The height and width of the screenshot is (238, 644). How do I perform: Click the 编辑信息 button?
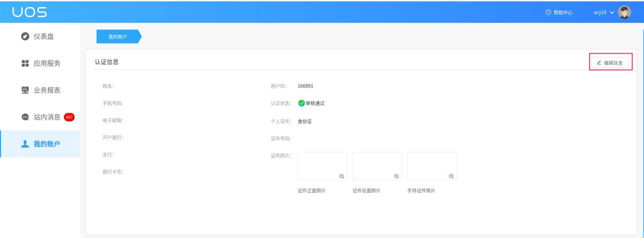tap(610, 63)
